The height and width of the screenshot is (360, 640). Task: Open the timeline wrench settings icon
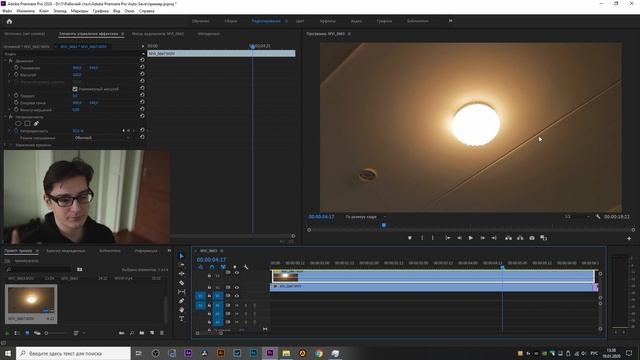tap(246, 267)
